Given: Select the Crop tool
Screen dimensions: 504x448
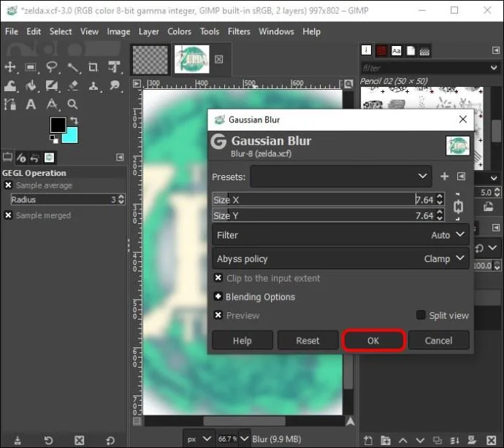Looking at the screenshot, I should [x=93, y=67].
